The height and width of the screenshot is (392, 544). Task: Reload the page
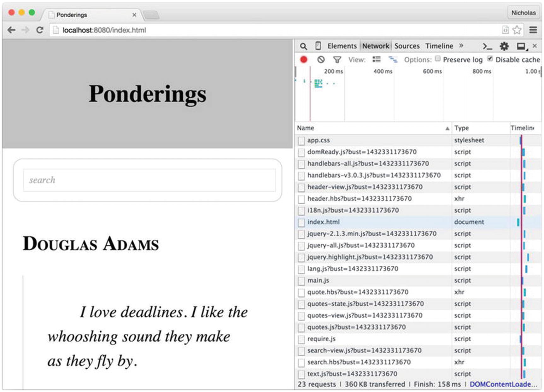pos(40,30)
